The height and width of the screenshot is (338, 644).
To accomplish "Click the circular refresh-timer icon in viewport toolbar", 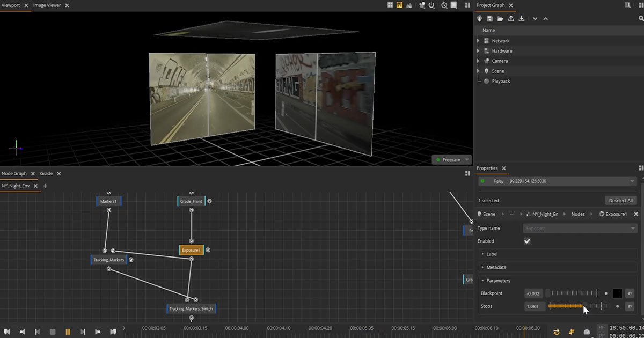I will pyautogui.click(x=444, y=5).
